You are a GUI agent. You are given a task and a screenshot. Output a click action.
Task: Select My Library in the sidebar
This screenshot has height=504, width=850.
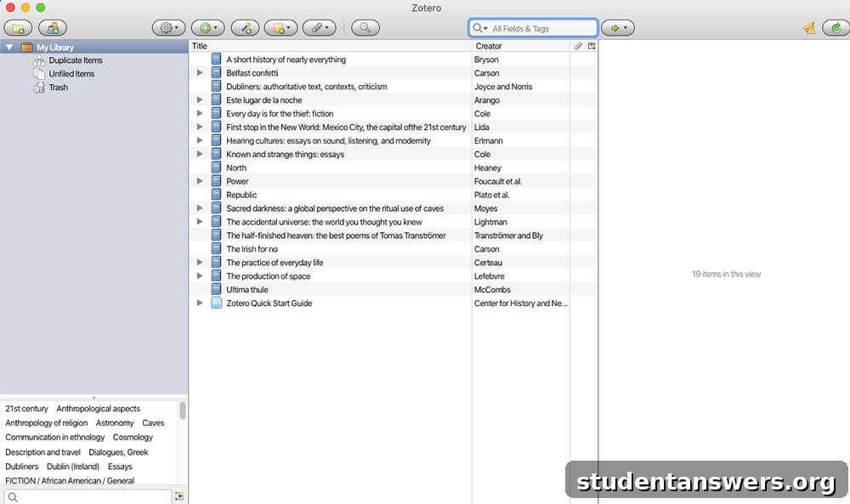[54, 47]
